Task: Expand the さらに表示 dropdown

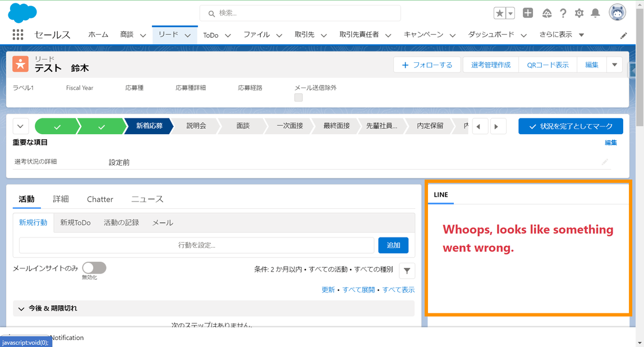Action: click(582, 34)
